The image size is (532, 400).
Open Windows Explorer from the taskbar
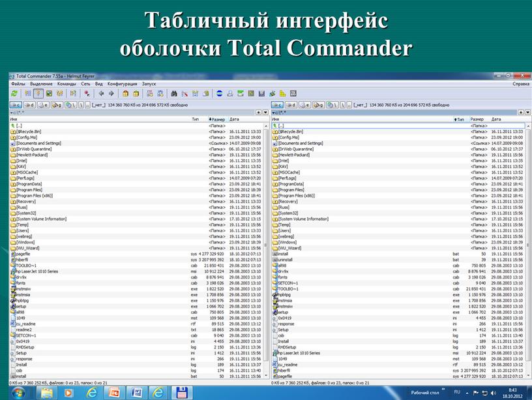coord(46,393)
